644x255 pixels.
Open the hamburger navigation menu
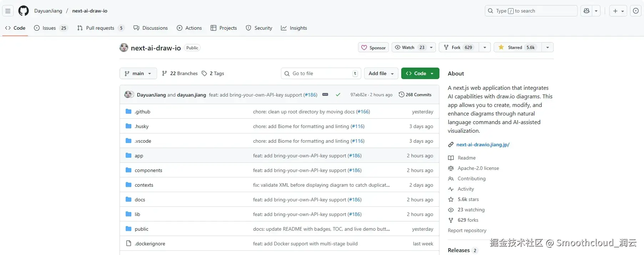pos(8,11)
